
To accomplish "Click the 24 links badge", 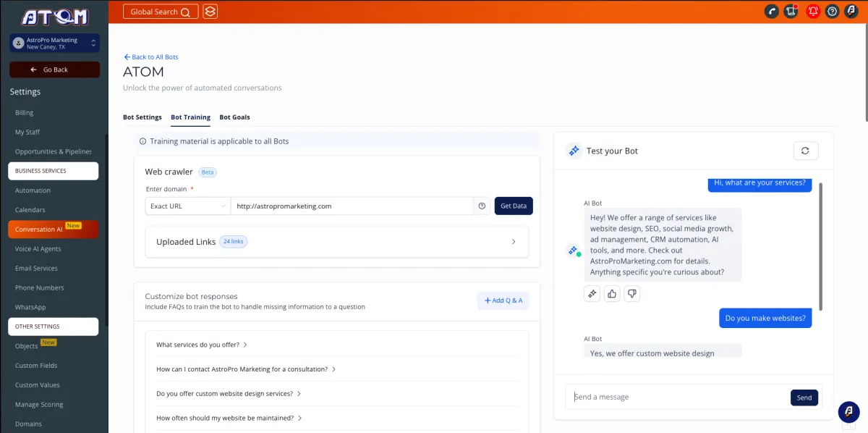I will tap(234, 241).
